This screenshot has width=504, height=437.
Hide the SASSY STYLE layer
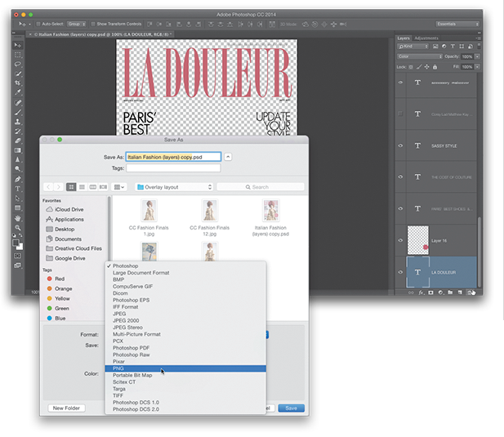pos(400,145)
